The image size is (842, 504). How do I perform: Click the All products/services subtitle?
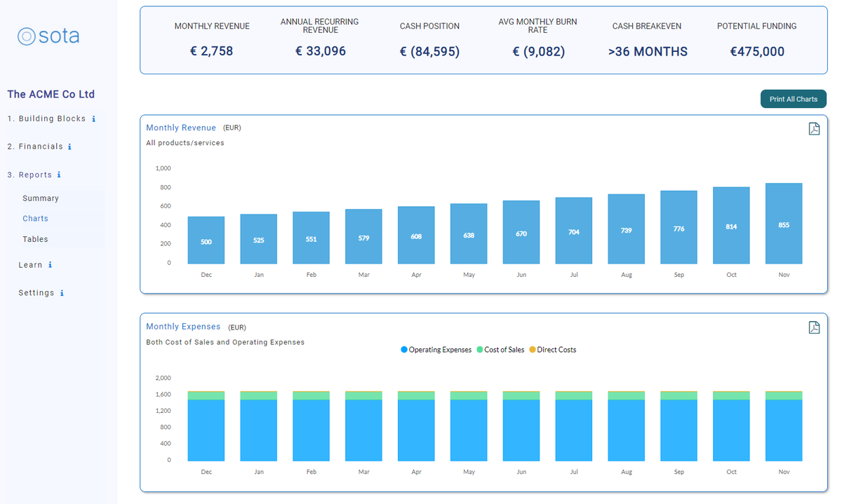point(185,143)
